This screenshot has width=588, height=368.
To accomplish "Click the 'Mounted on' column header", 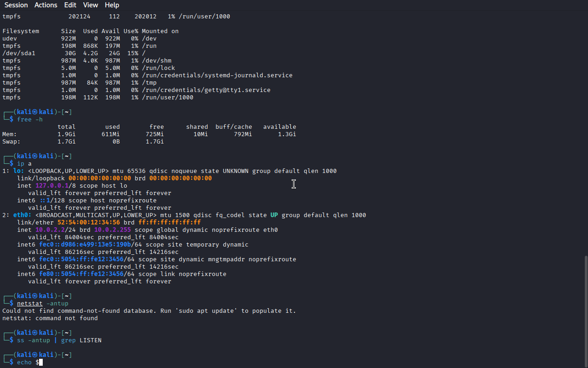I will 160,31.
